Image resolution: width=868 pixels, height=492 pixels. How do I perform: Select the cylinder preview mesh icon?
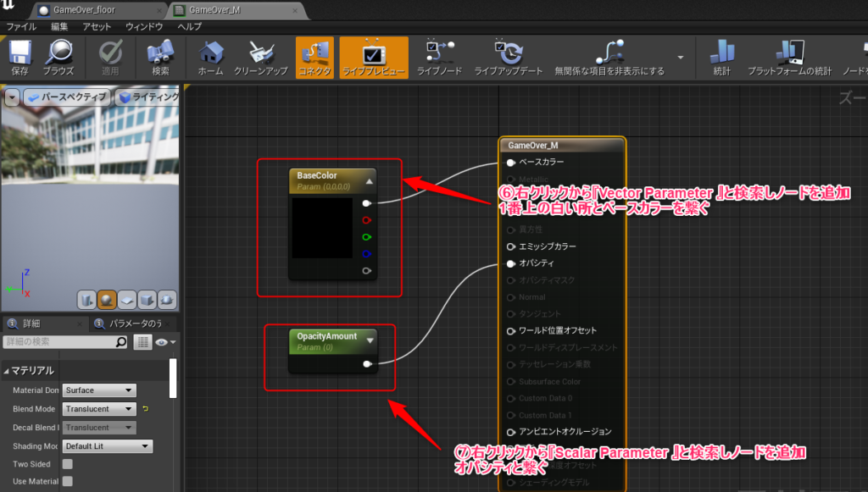pos(87,300)
